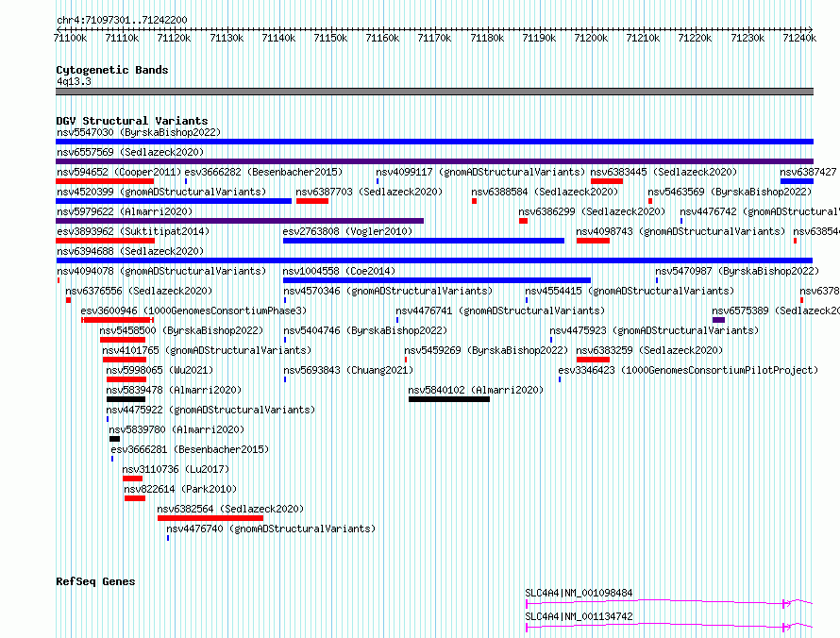Image resolution: width=840 pixels, height=638 pixels.
Task: Open esv3666282 (Besenbacher2015) variant
Action: pos(263,172)
